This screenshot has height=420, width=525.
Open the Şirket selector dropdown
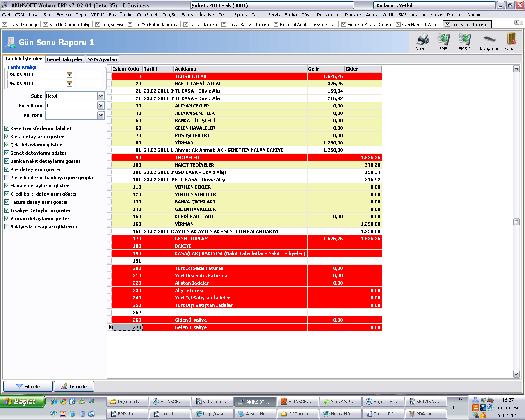(272, 5)
